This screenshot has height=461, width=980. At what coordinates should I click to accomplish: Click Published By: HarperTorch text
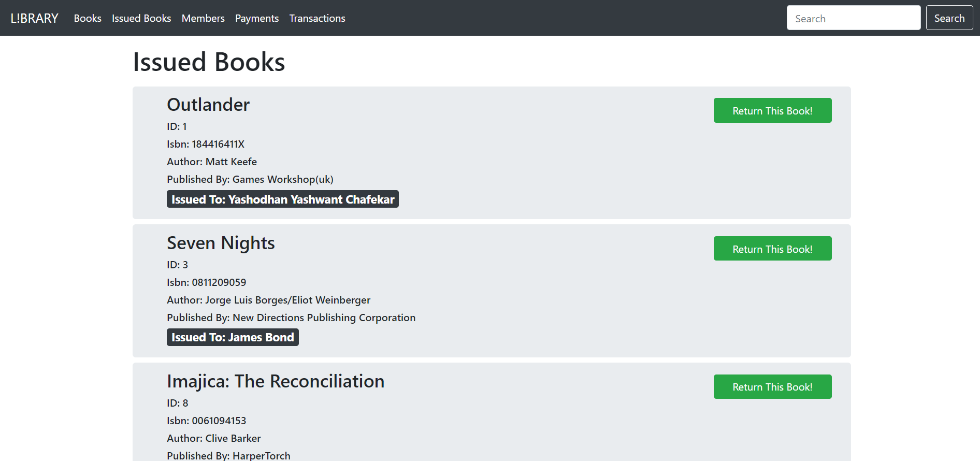[x=228, y=456]
